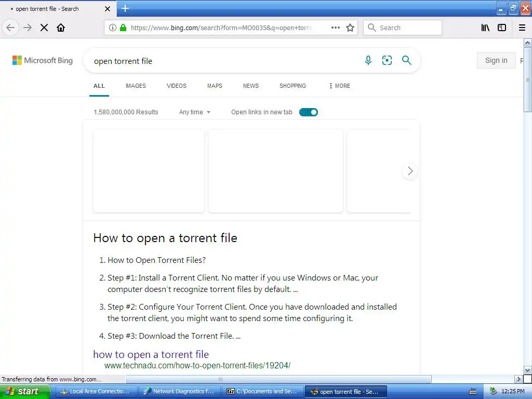Screen dimensions: 532x399
Task: Open the www.technadu.com URL link
Action: (x=197, y=365)
